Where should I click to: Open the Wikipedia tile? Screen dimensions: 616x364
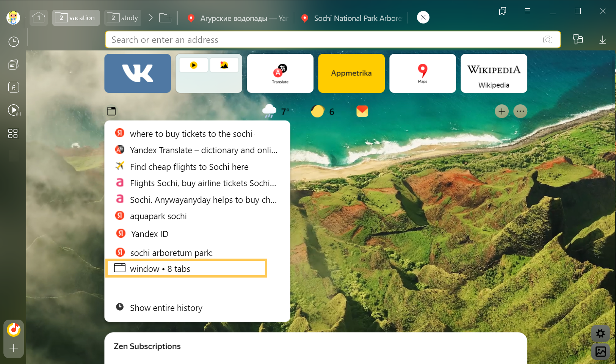[494, 73]
